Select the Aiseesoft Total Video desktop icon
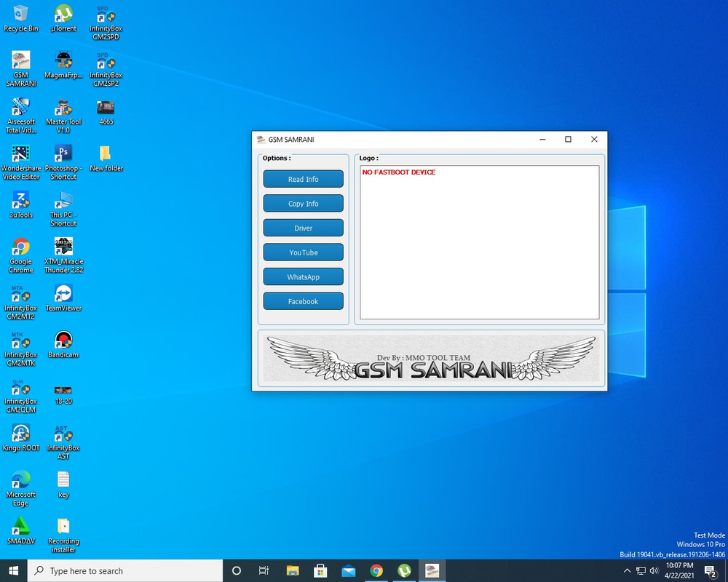 click(x=21, y=116)
